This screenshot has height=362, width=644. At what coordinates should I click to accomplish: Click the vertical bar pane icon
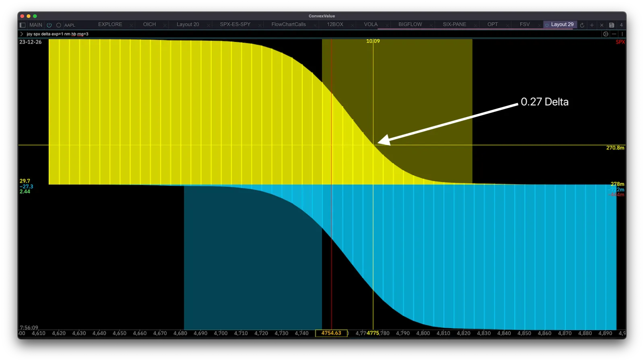[622, 34]
